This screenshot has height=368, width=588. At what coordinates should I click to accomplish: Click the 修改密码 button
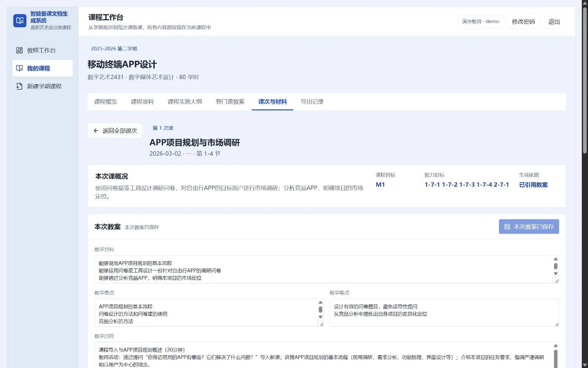[x=523, y=21]
